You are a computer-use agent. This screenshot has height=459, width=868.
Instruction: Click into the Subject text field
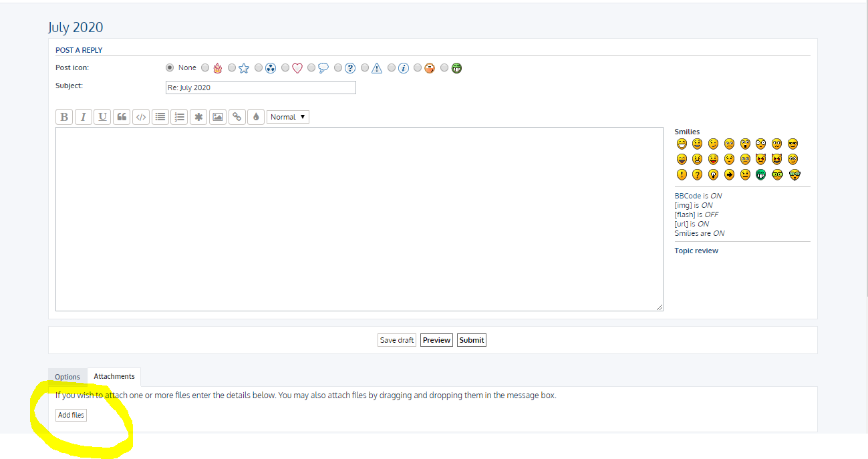click(261, 88)
